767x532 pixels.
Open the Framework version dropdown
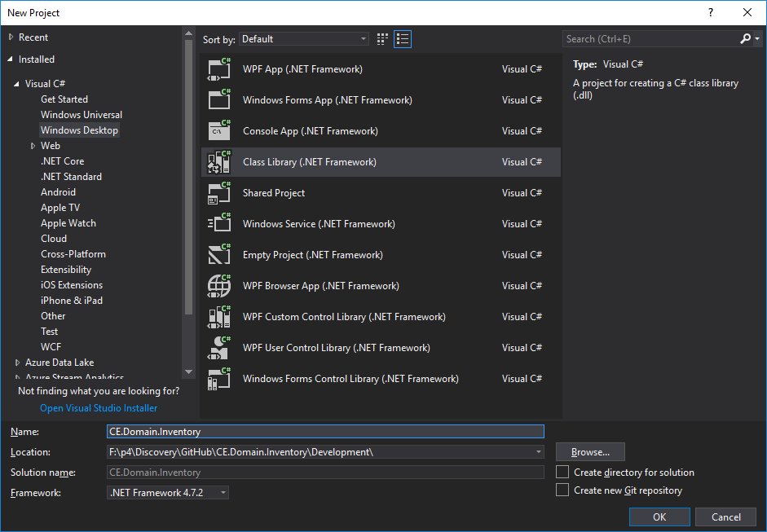click(x=168, y=493)
